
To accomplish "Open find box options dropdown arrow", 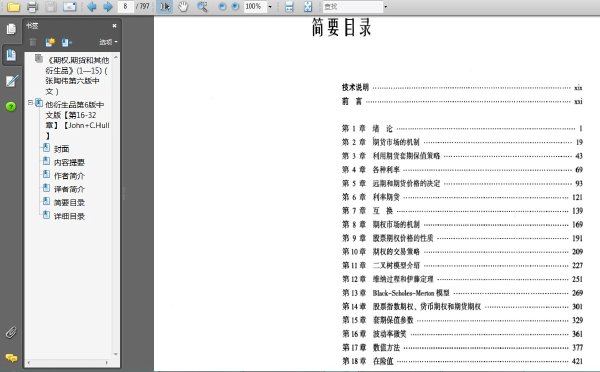I will click(385, 7).
